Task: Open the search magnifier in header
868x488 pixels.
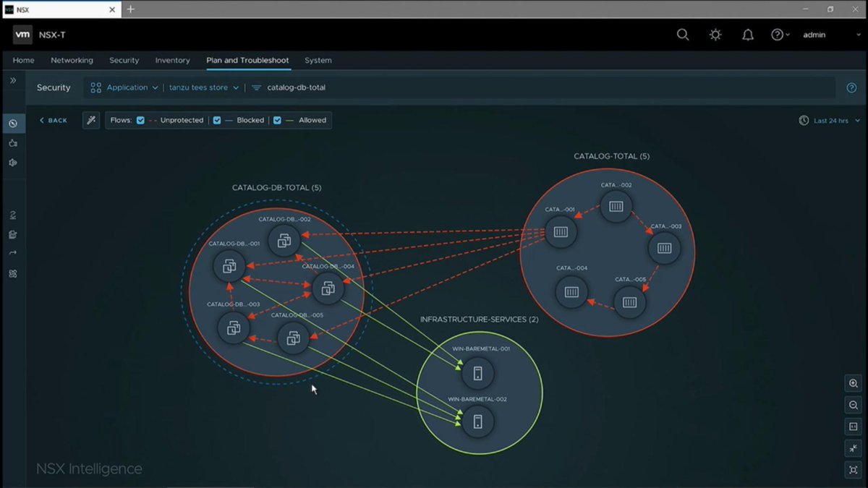Action: point(682,35)
